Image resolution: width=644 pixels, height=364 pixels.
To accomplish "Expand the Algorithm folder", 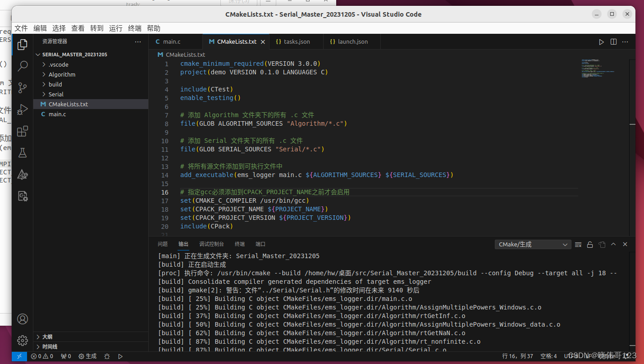I will pos(91,74).
